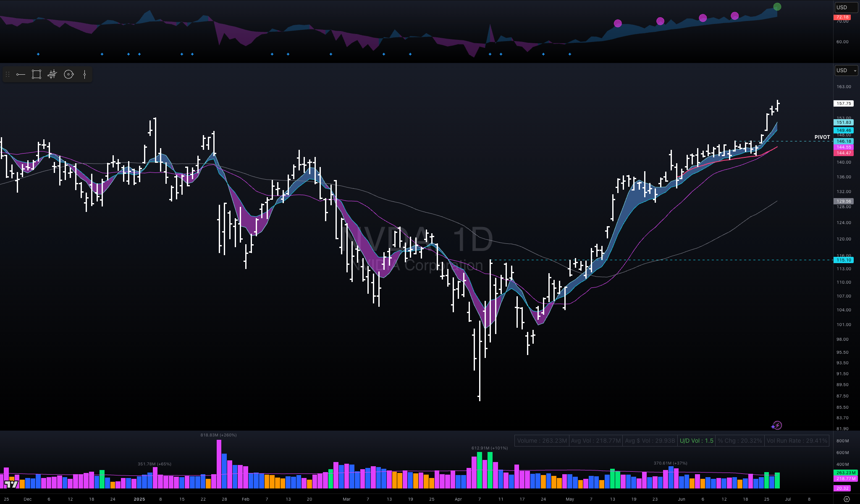Screen dimensions: 860x504
Task: Click the 157.75 current price label
Action: pos(844,103)
